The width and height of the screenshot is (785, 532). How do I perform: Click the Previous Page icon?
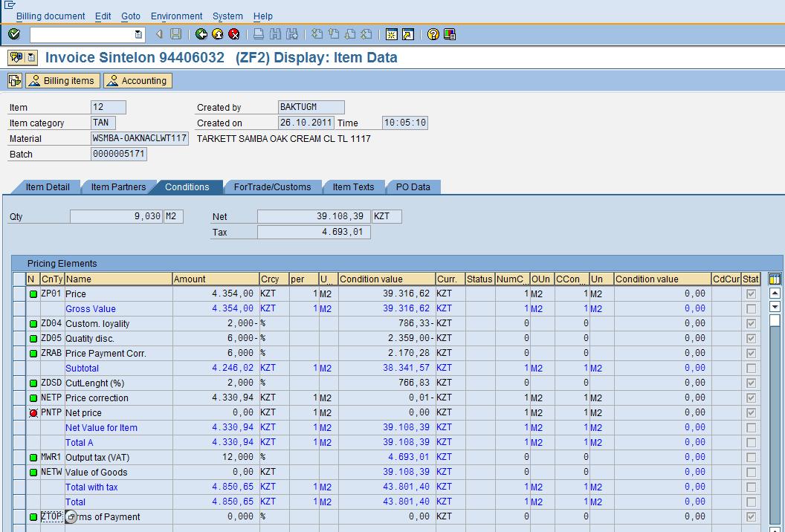click(x=334, y=34)
